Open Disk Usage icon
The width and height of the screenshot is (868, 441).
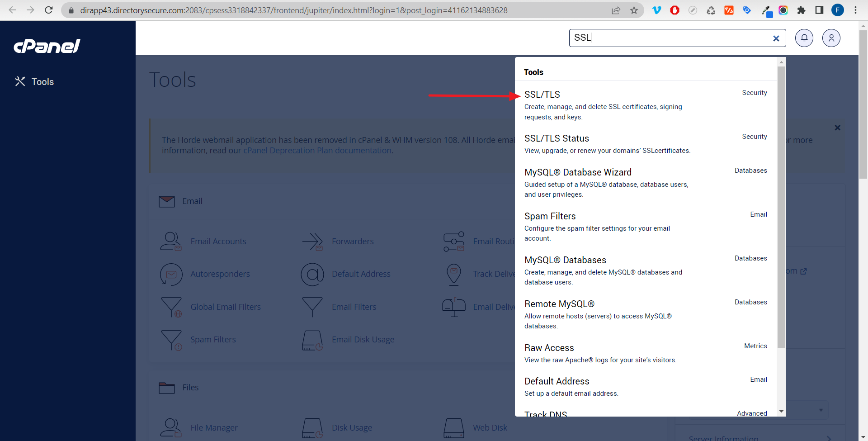coord(312,428)
